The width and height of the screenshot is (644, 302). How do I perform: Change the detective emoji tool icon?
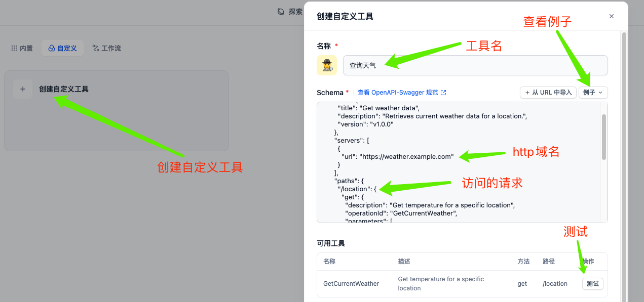tap(327, 65)
